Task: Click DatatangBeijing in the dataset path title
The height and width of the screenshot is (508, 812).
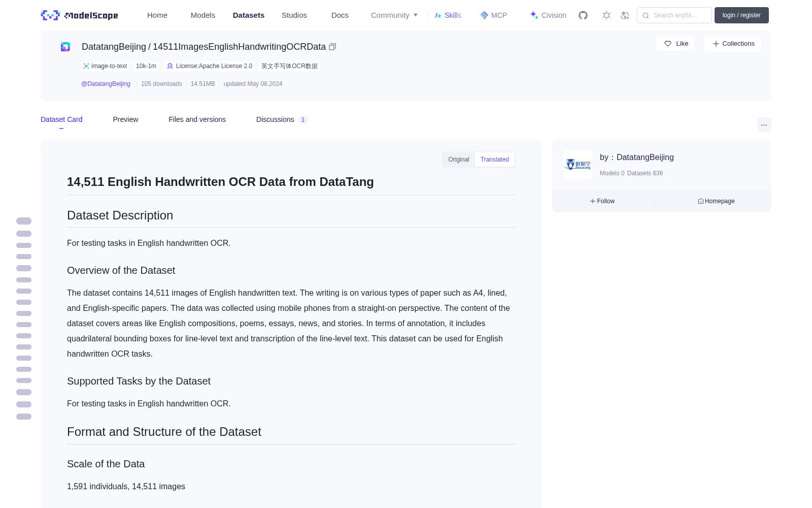Action: tap(114, 47)
